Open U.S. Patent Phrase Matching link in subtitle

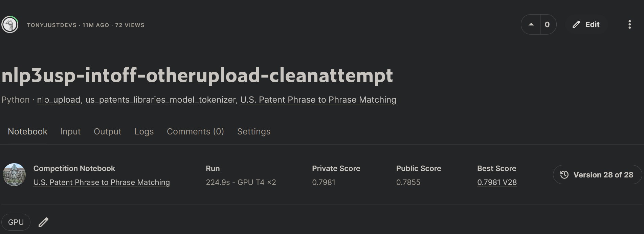point(318,100)
